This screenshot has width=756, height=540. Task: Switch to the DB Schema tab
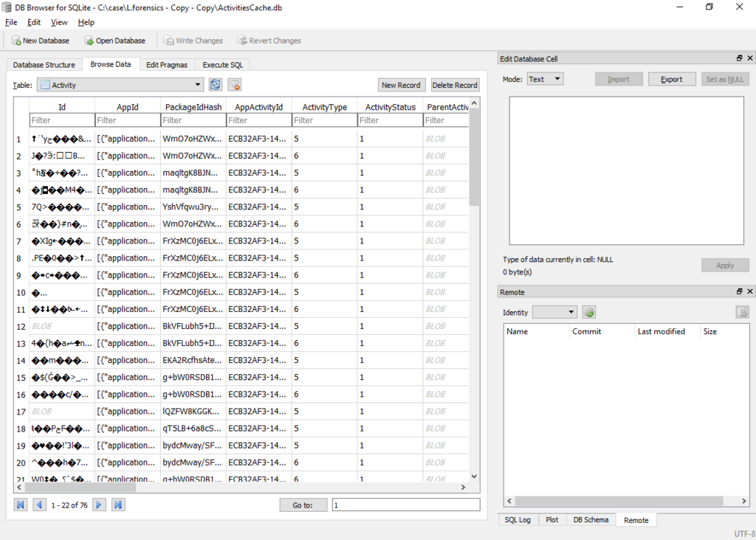coord(591,520)
